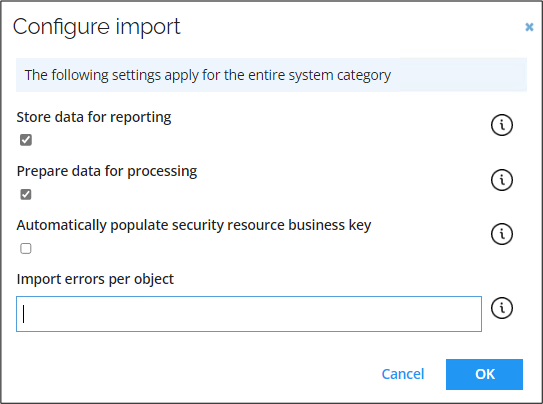Focus the Import errors per object field

[249, 314]
